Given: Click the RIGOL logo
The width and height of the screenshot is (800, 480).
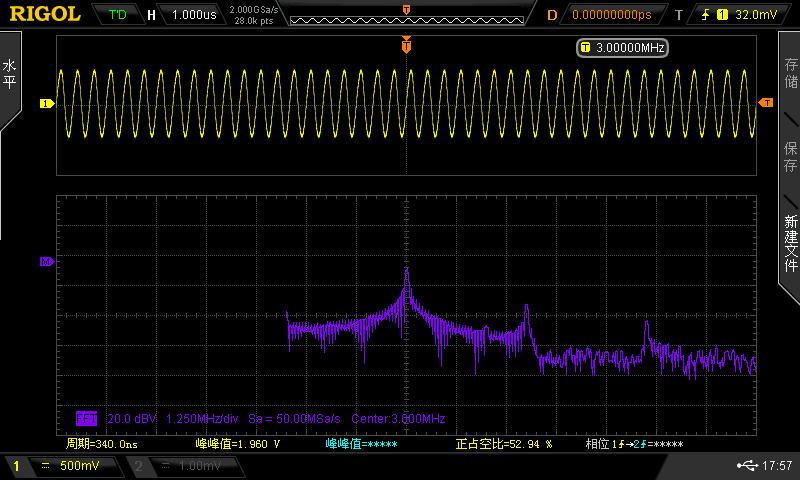Looking at the screenshot, I should point(45,14).
